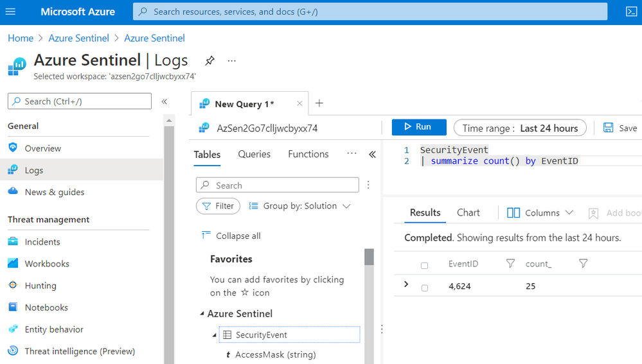Click the Save disk icon
642x364 pixels.
coord(609,128)
